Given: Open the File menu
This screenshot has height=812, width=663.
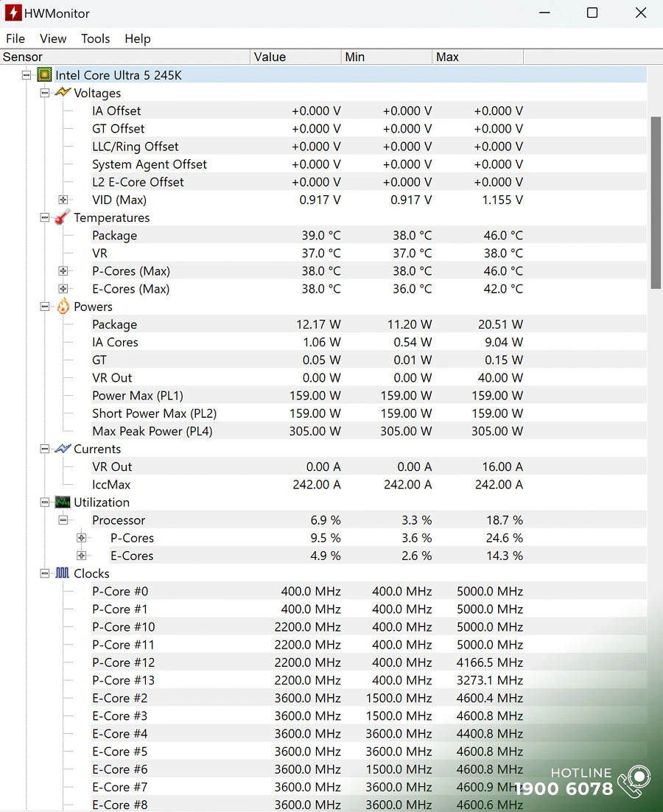Looking at the screenshot, I should (15, 39).
